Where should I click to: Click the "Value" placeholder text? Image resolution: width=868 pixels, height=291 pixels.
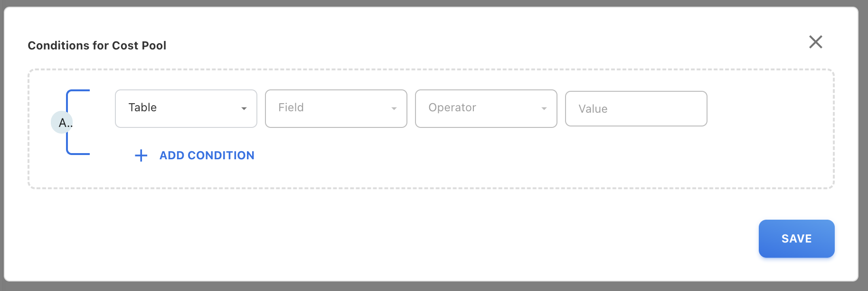[x=593, y=109]
